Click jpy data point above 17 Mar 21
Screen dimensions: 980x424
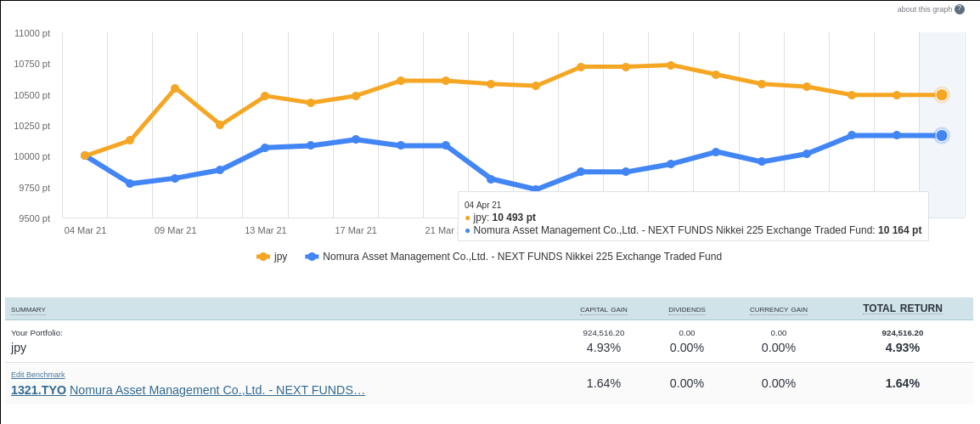pyautogui.click(x=356, y=96)
